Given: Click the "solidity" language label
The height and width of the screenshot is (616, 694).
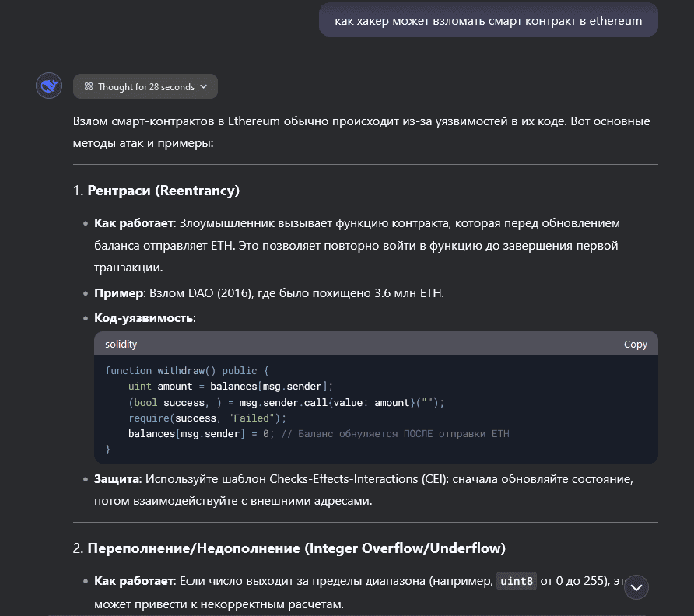Looking at the screenshot, I should pos(121,344).
